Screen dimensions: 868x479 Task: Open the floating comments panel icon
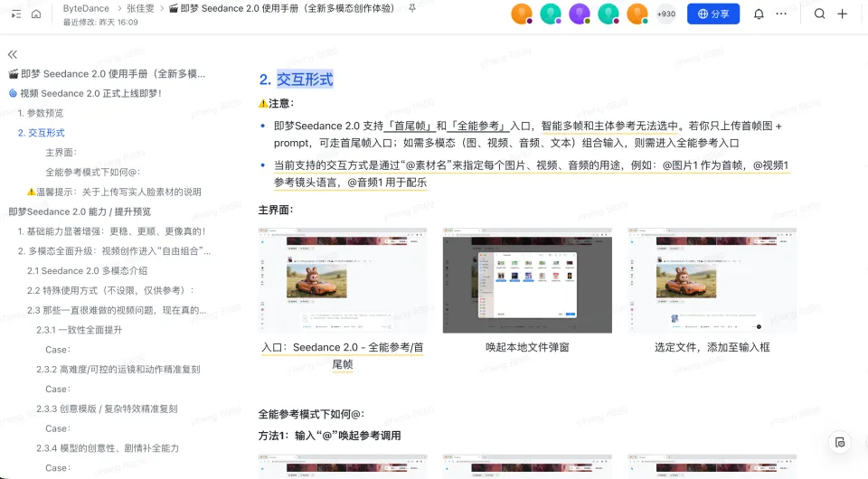tap(840, 442)
